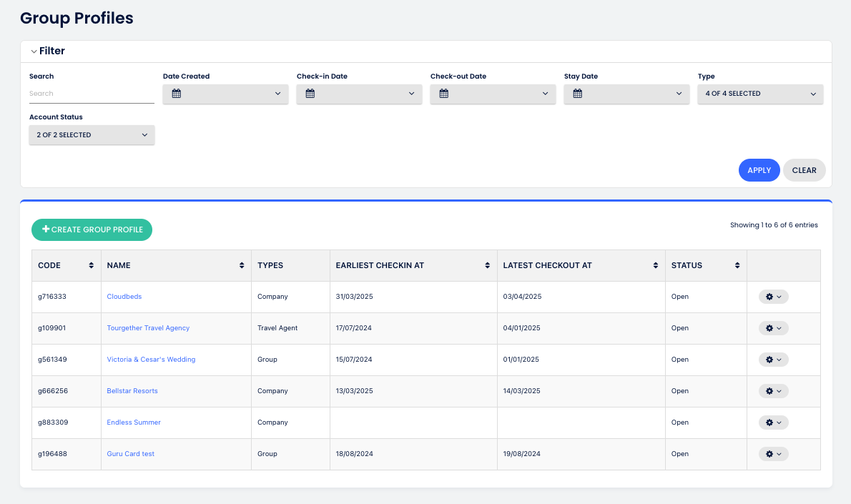Sort by Latest Checkout At column arrows

[655, 265]
